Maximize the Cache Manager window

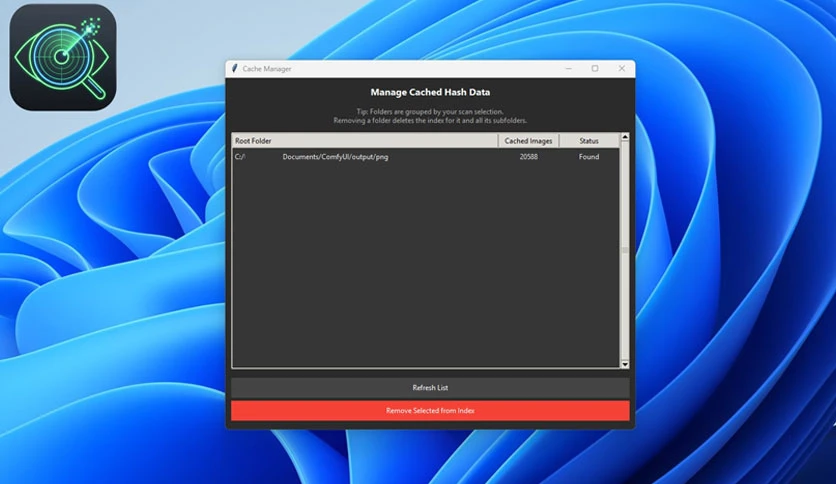(x=595, y=68)
